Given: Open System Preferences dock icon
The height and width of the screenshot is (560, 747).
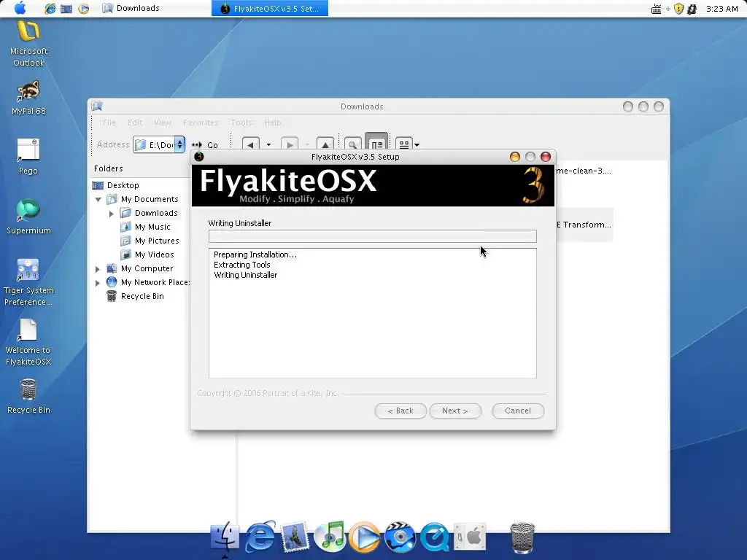Looking at the screenshot, I should click(470, 537).
